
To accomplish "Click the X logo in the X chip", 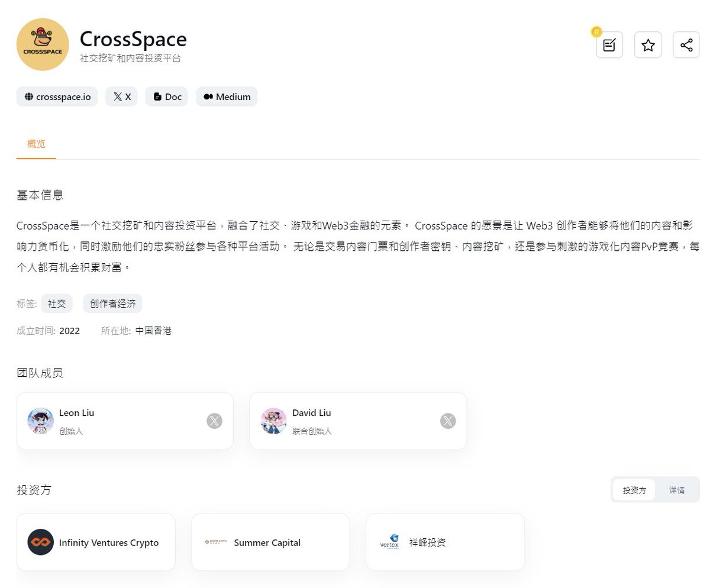I will pos(118,96).
